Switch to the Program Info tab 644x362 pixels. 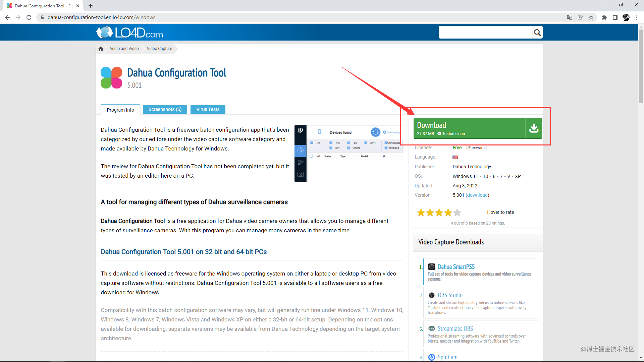pos(120,110)
